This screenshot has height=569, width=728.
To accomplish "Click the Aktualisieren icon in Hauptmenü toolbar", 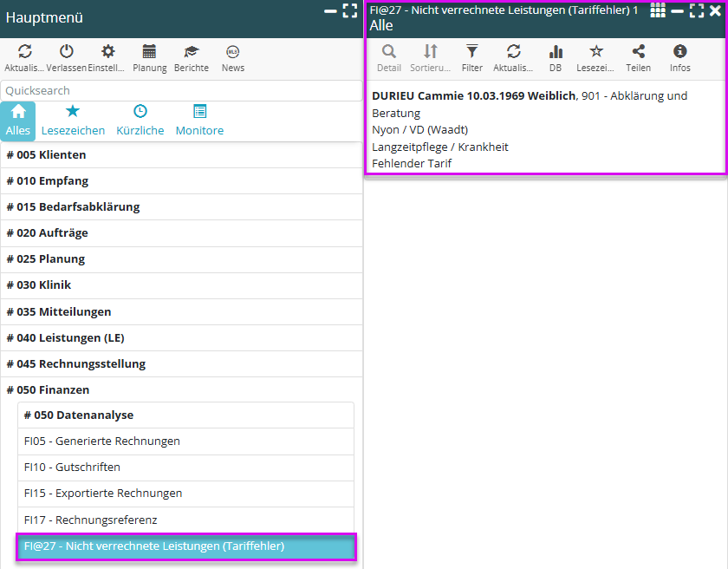I will point(24,52).
